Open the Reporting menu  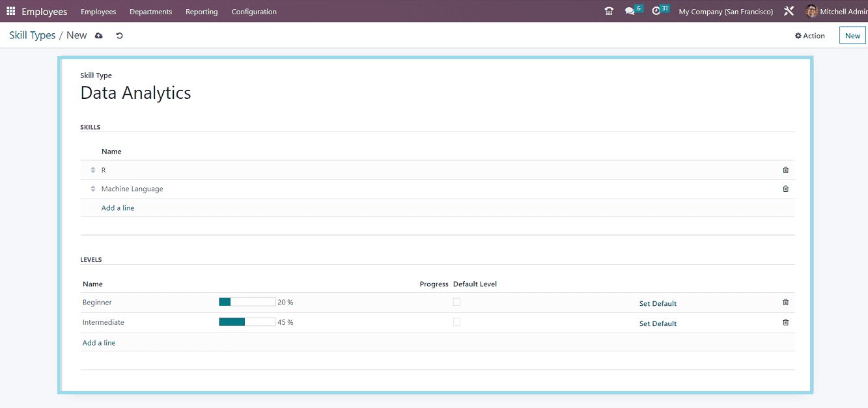tap(202, 12)
